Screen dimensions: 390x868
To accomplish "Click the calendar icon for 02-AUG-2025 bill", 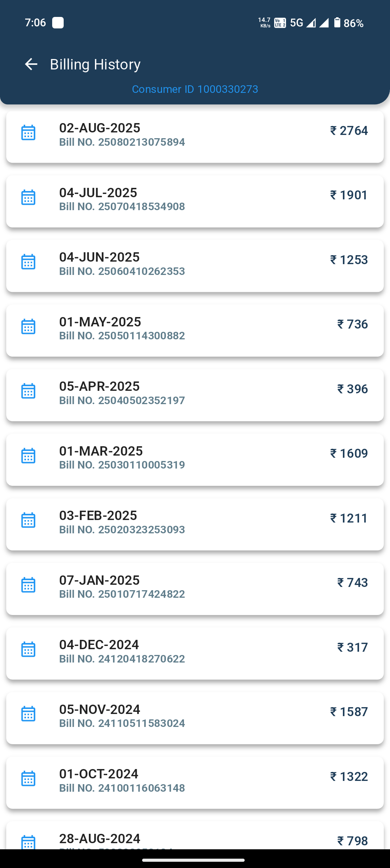I will (x=28, y=133).
